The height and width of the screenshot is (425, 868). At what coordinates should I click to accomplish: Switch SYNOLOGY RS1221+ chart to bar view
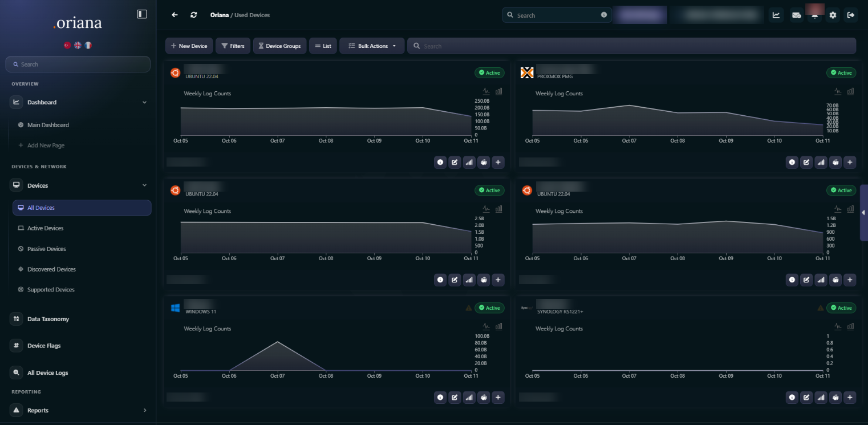[850, 326]
